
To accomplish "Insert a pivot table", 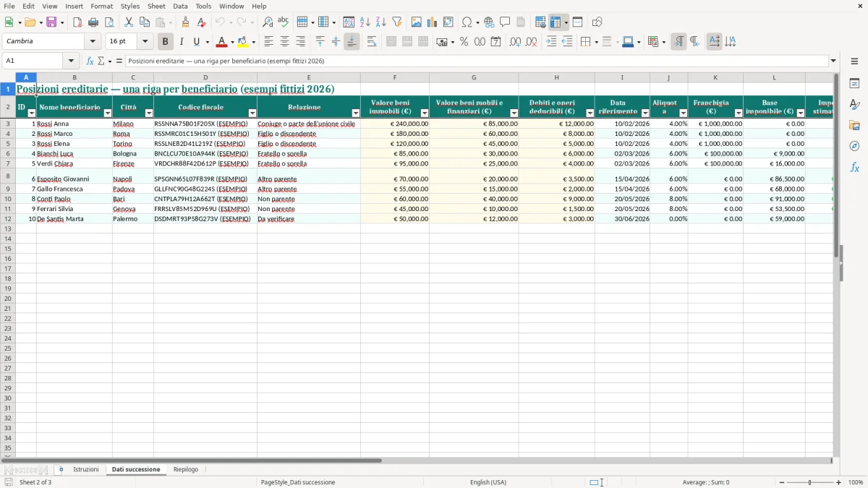I will [x=448, y=22].
